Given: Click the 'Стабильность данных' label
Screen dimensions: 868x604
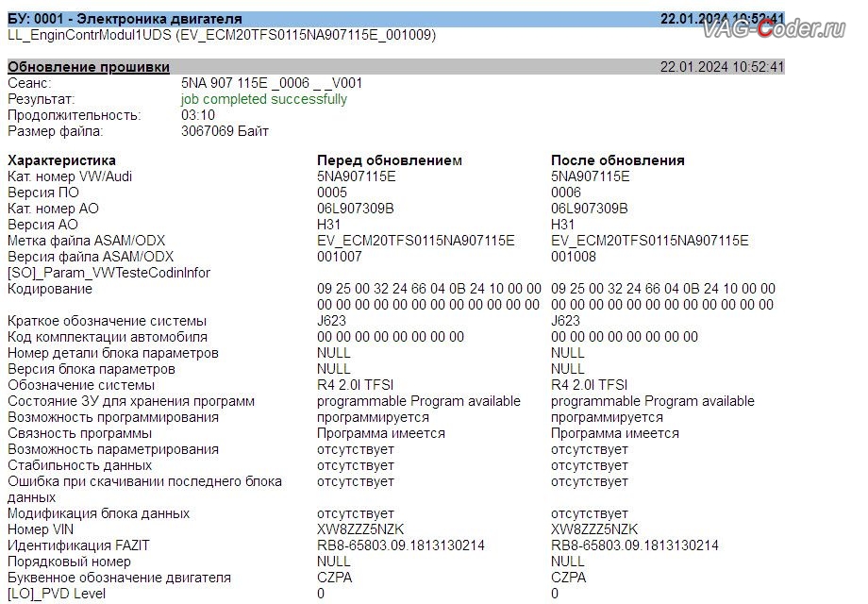Looking at the screenshot, I should (x=79, y=465).
